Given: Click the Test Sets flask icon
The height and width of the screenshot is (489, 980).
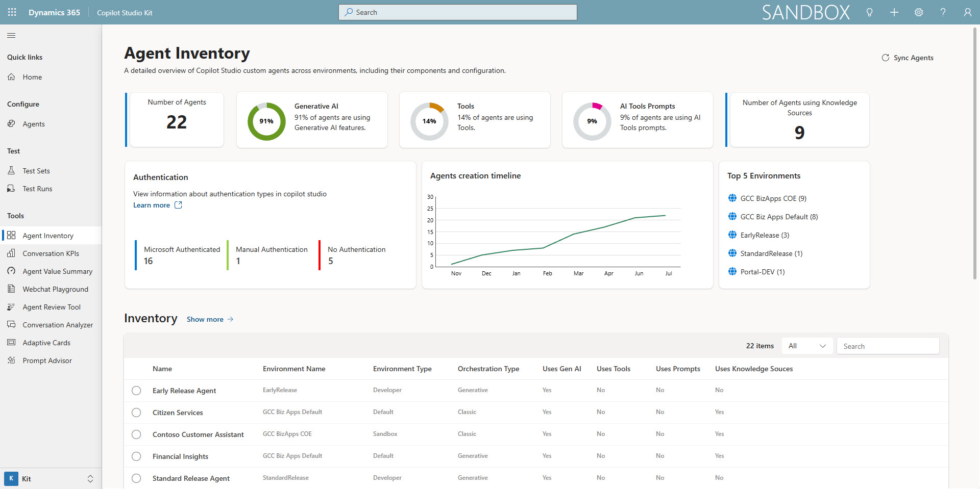Looking at the screenshot, I should tap(11, 170).
